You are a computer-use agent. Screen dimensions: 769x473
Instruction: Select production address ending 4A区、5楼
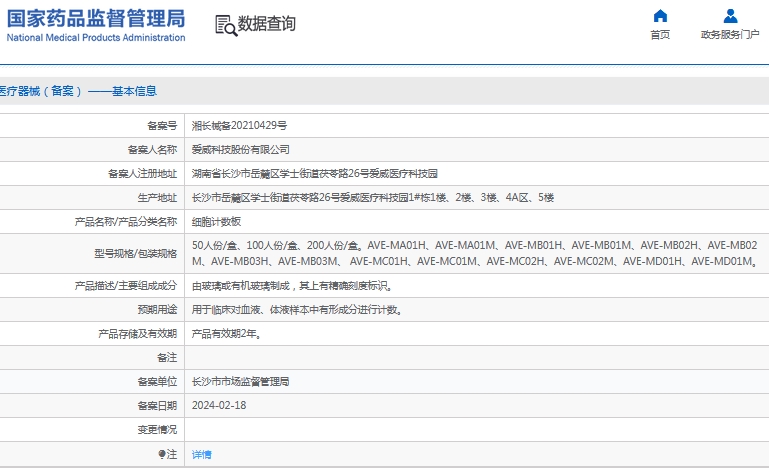tap(373, 198)
